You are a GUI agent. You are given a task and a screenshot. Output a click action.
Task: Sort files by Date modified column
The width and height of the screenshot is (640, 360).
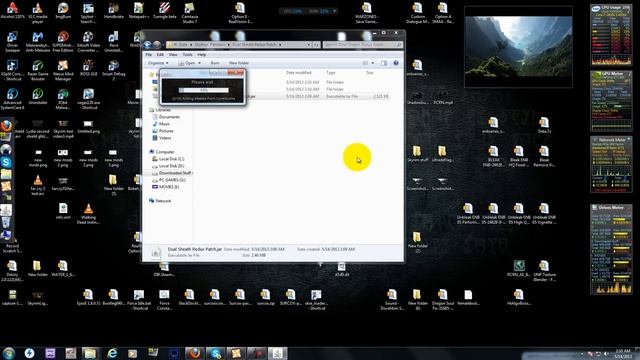[299, 73]
